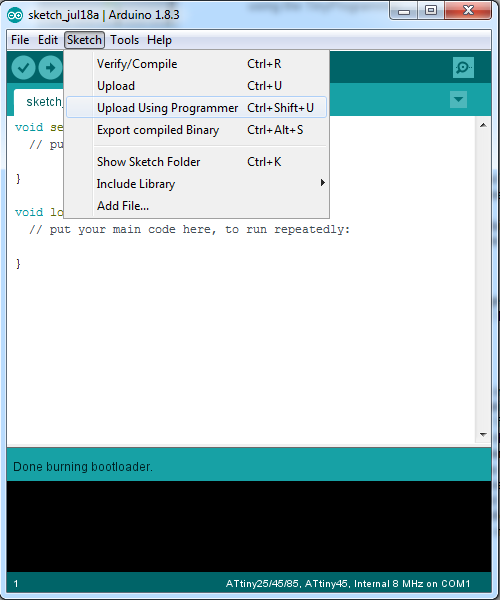The width and height of the screenshot is (500, 600).
Task: Choose Upload from the Sketch menu
Action: coord(196,86)
